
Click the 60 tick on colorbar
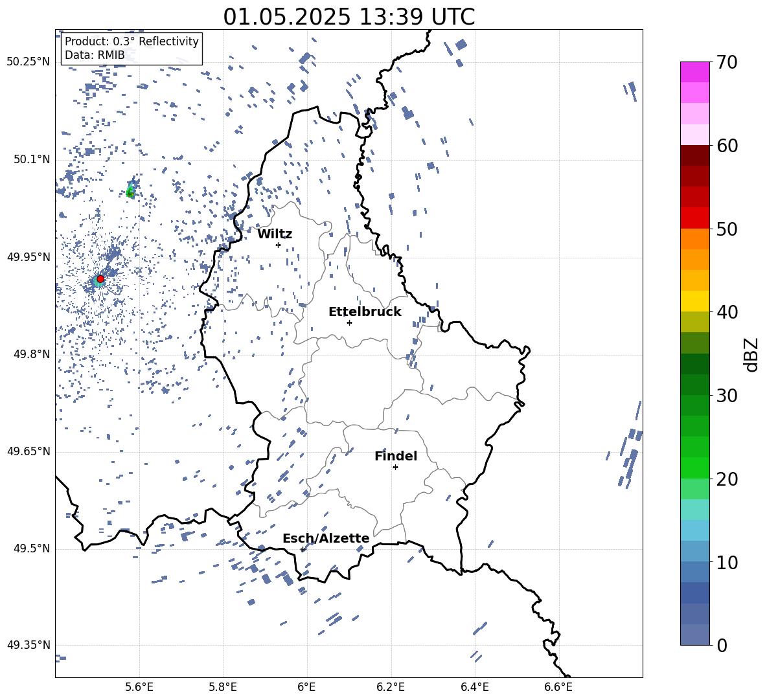726,146
